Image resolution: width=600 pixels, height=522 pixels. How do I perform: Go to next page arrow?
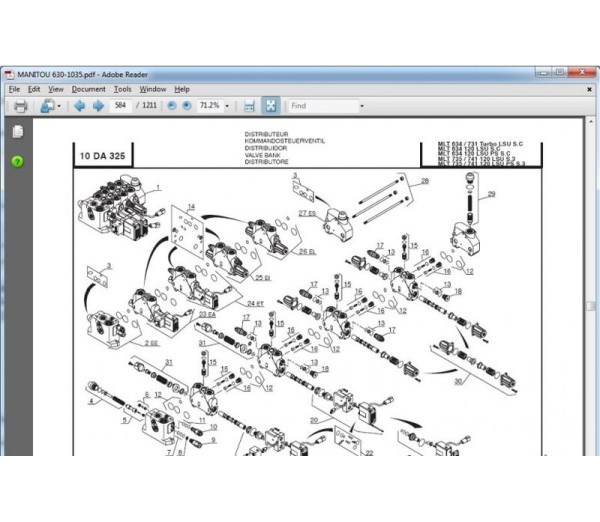tap(98, 106)
